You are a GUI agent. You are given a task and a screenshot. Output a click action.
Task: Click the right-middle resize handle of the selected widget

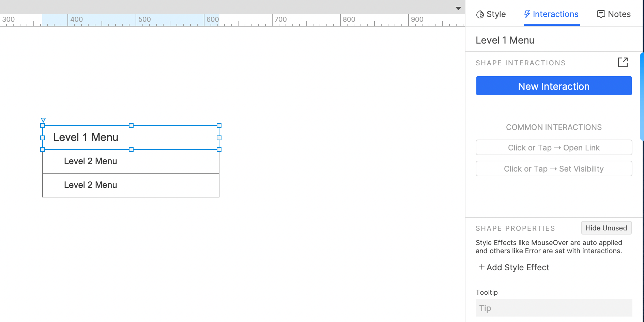219,138
